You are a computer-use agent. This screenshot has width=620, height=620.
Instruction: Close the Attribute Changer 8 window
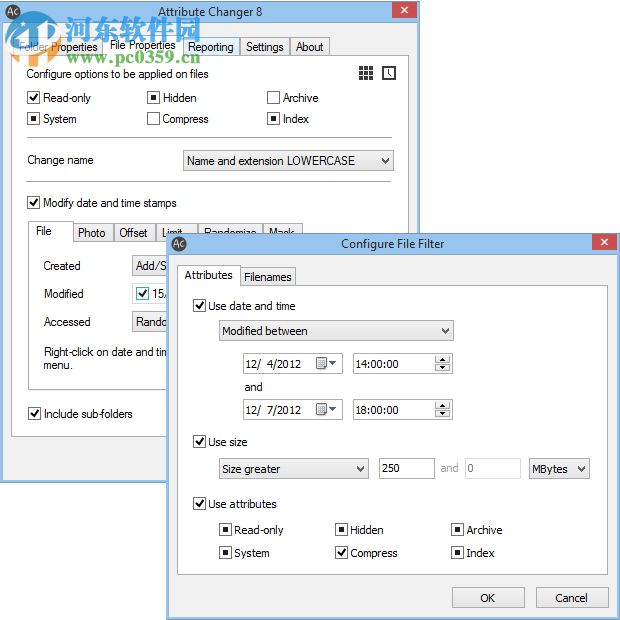coord(404,10)
